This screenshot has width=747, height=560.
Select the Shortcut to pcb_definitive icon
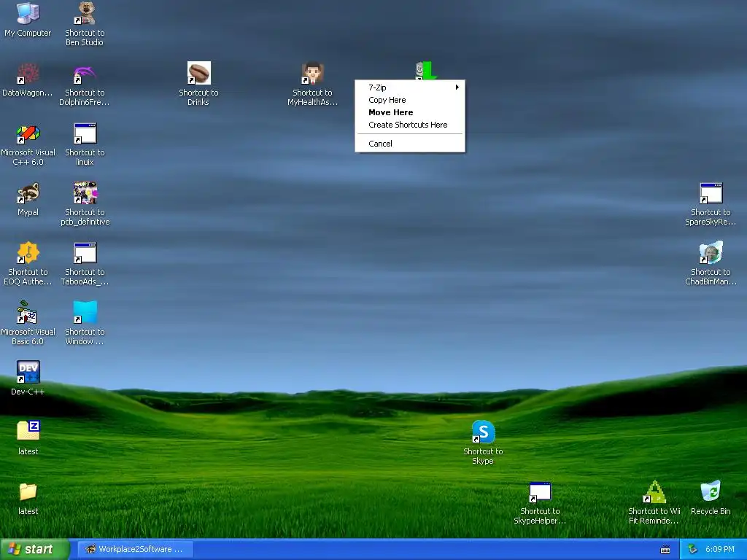(x=85, y=192)
